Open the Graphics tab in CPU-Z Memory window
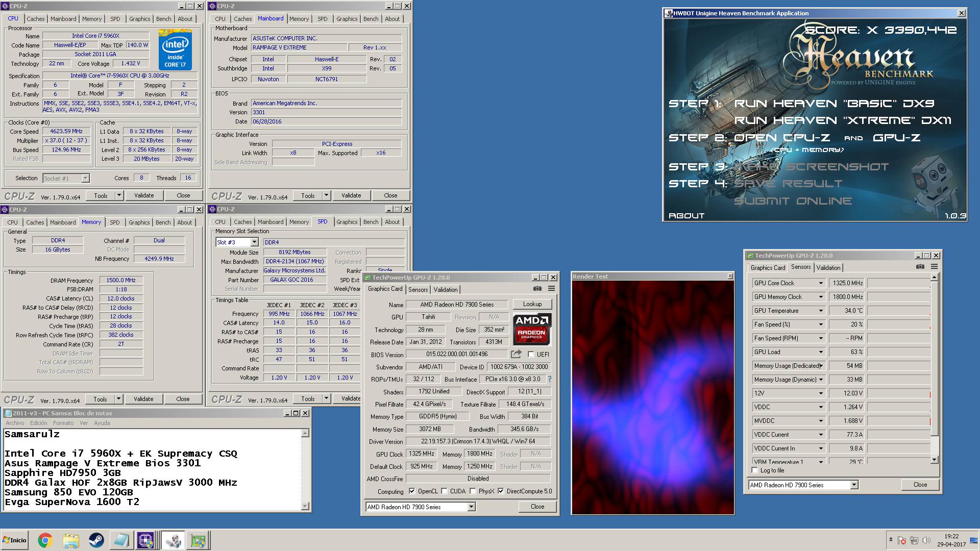Viewport: 980px width, 551px height. point(139,222)
